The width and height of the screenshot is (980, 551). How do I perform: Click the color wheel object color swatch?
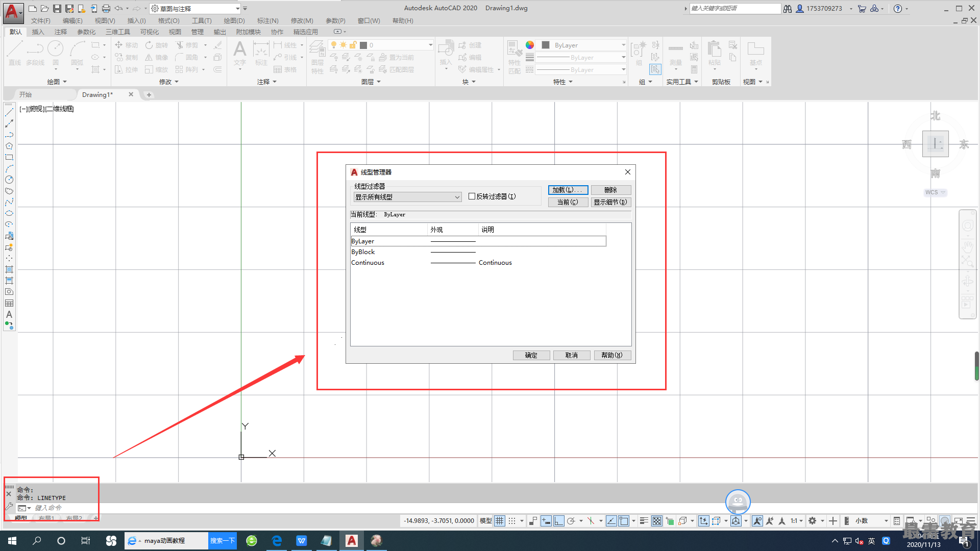[530, 45]
